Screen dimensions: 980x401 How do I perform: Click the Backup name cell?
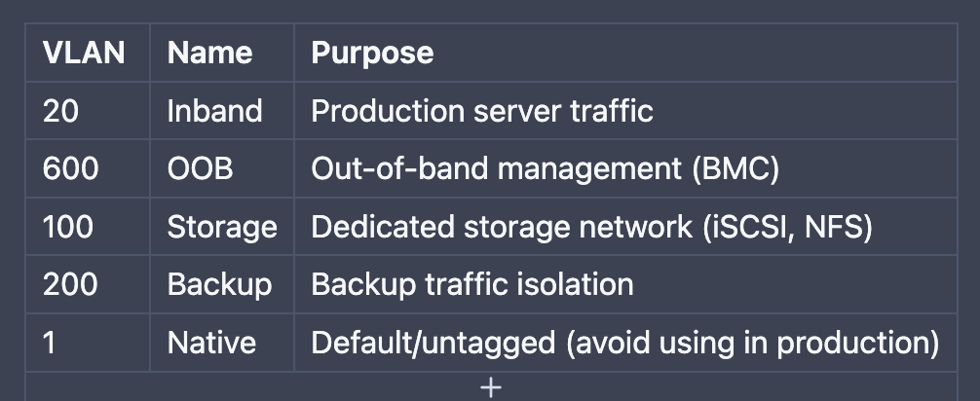pyautogui.click(x=222, y=284)
